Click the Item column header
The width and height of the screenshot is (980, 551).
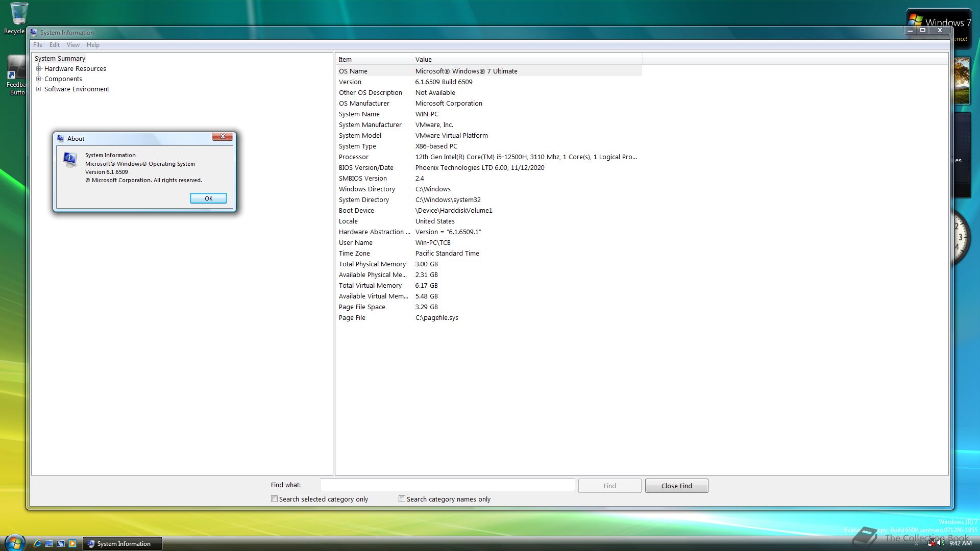[x=374, y=60]
